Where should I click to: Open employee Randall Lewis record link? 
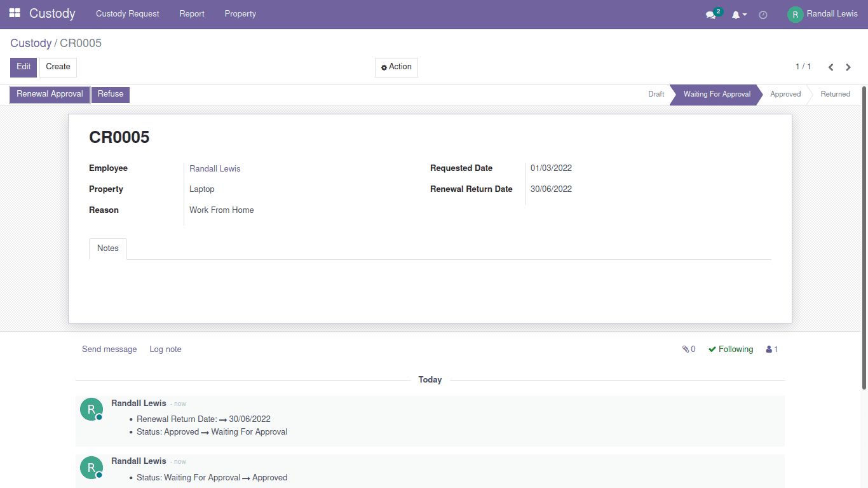click(x=214, y=168)
